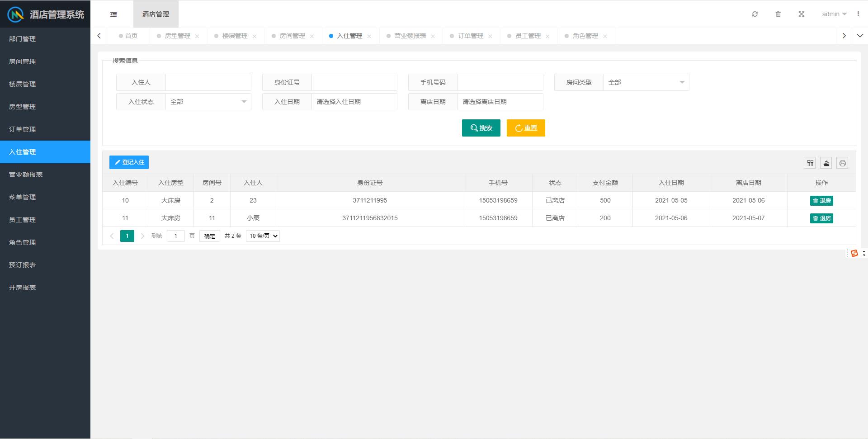Switch to the 房型管理 tab

pyautogui.click(x=177, y=36)
